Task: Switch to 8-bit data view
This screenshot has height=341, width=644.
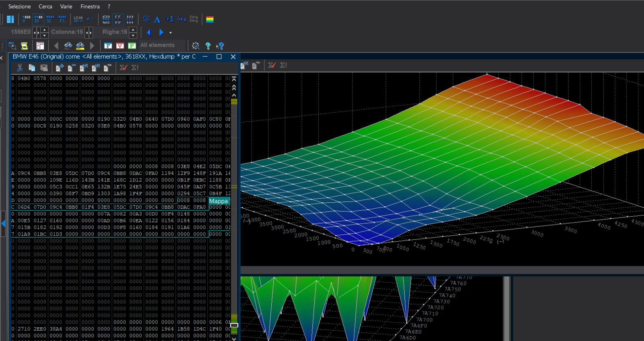Action: click(26, 19)
